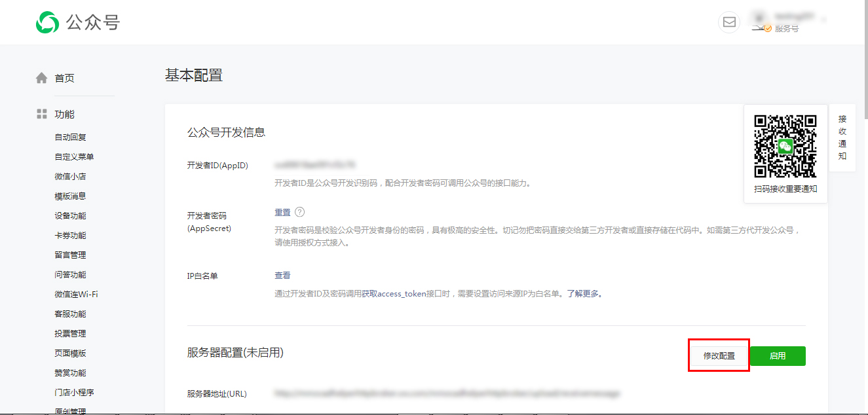Reset the AppSecret via 重置 link
868x415 pixels.
coord(283,212)
